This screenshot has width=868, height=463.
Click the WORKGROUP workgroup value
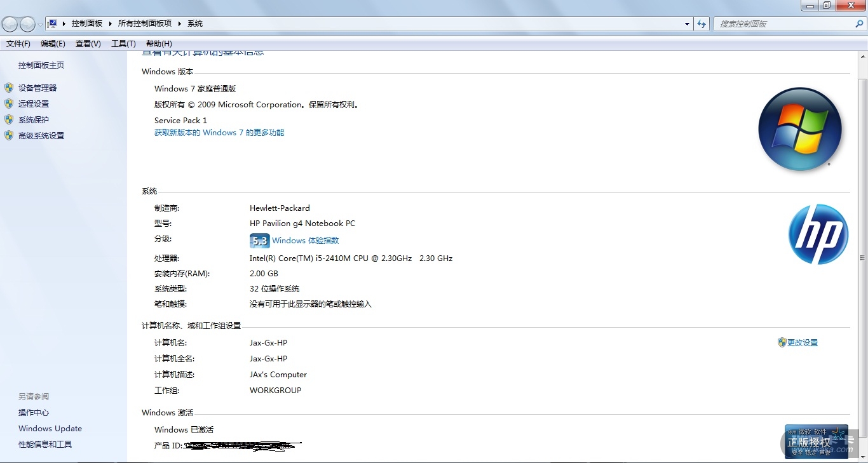tap(275, 391)
